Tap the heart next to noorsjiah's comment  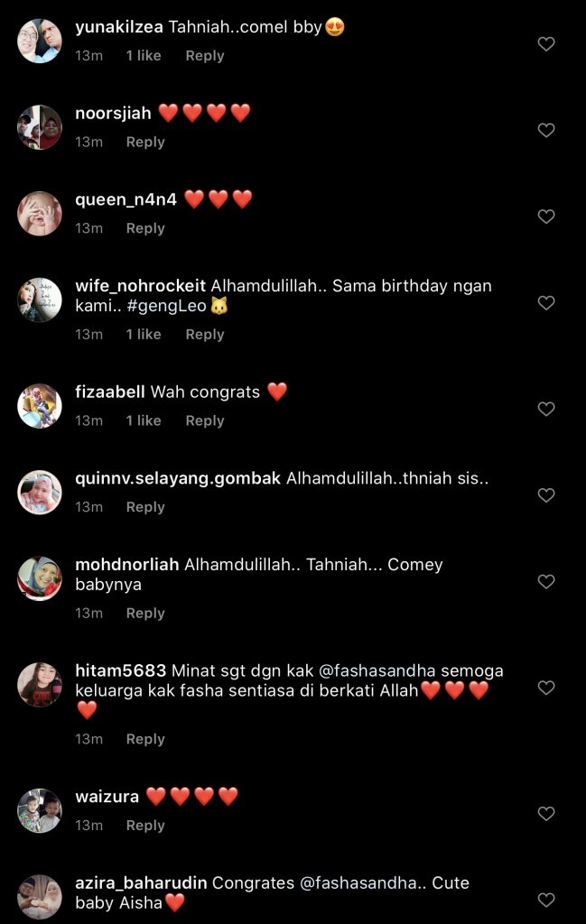[x=546, y=130]
